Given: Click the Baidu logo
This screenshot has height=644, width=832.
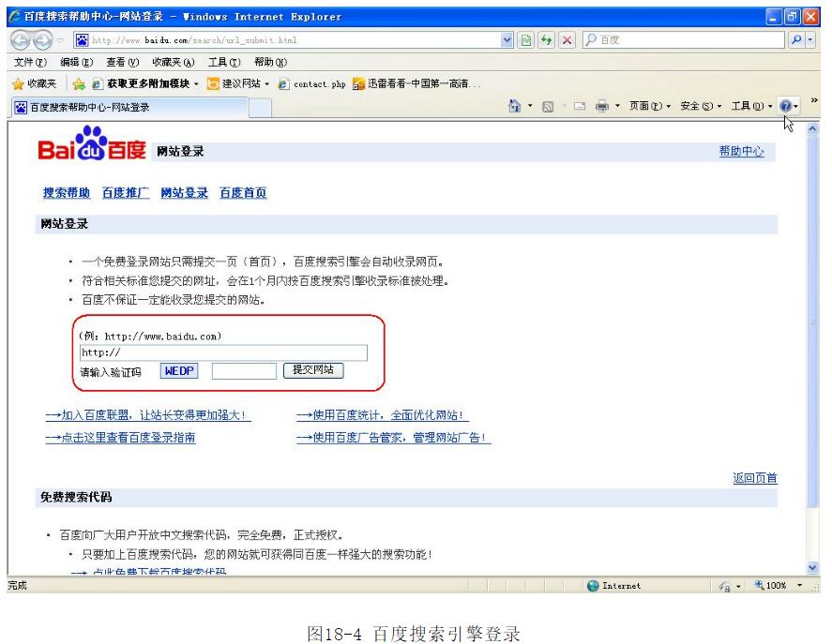Looking at the screenshot, I should coord(92,149).
